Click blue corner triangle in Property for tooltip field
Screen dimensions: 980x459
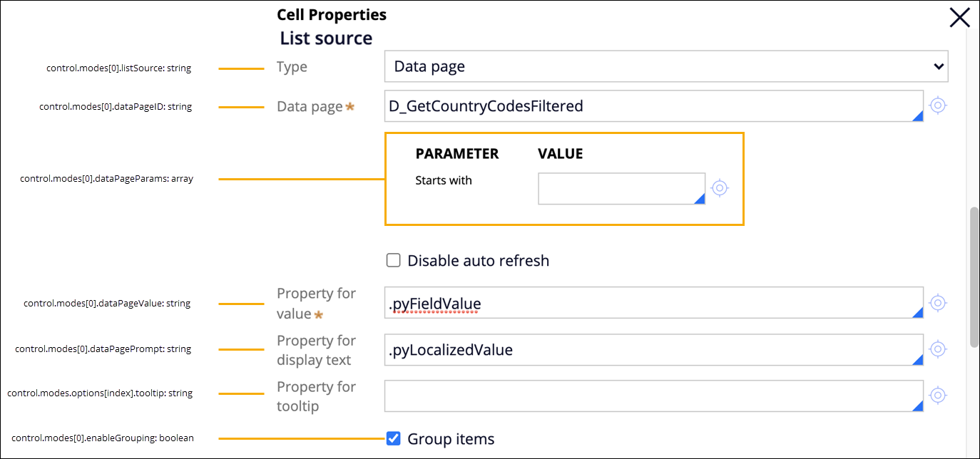(918, 406)
